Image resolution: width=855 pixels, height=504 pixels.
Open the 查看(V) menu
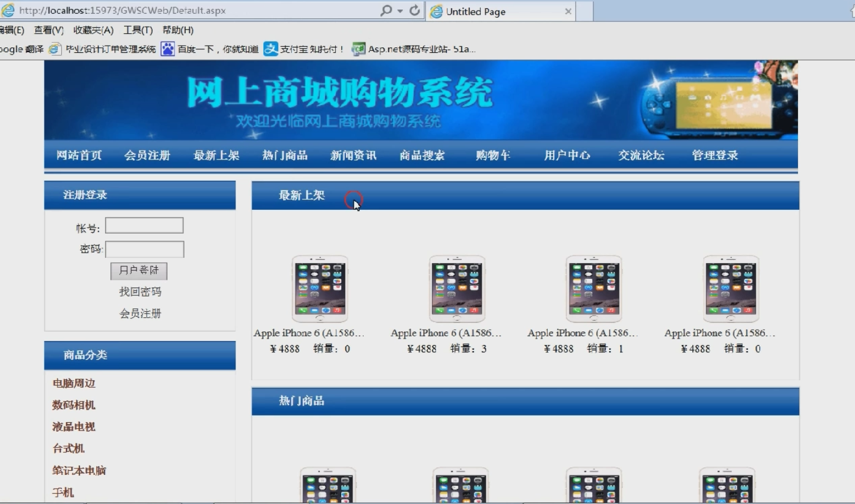(49, 30)
